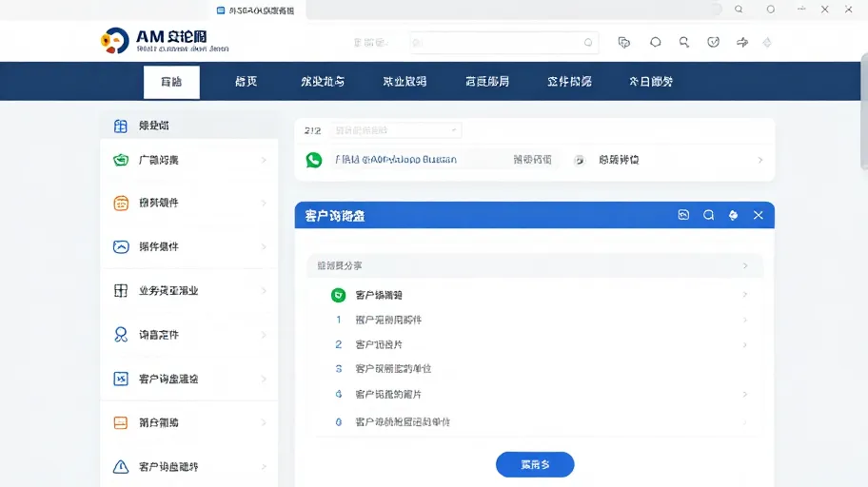The width and height of the screenshot is (868, 487).
Task: Open the second tab in the navy navigation bar
Action: tap(247, 82)
